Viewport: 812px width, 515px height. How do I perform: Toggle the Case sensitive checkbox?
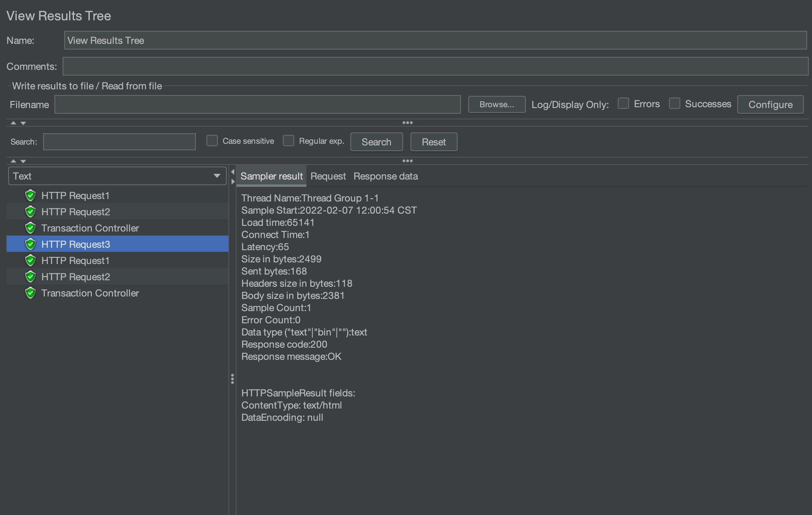pos(212,141)
